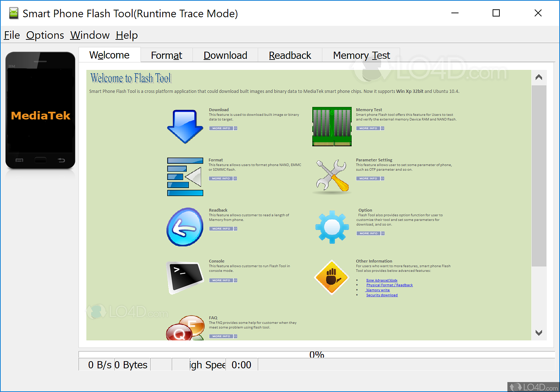Click the Parameter Setting heading text
The height and width of the screenshot is (392, 560).
(374, 160)
